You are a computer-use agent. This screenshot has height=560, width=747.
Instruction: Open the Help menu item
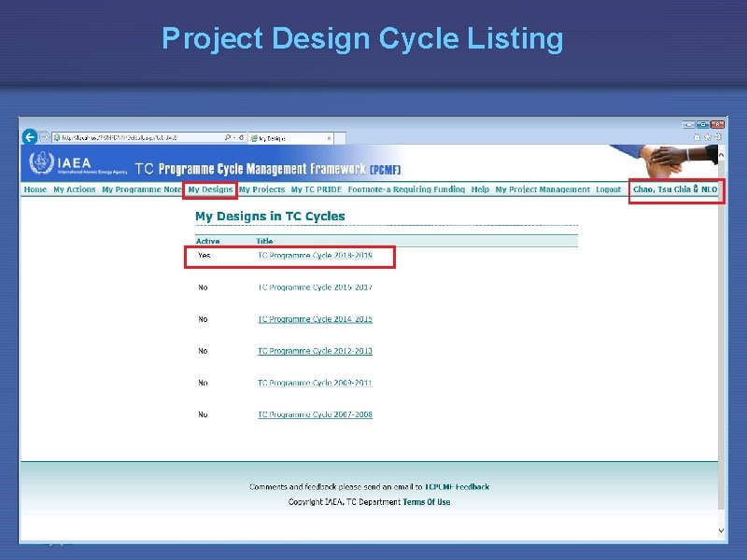[482, 189]
